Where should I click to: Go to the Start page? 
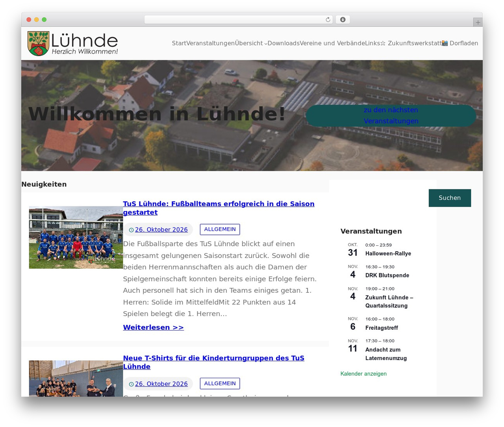[179, 43]
